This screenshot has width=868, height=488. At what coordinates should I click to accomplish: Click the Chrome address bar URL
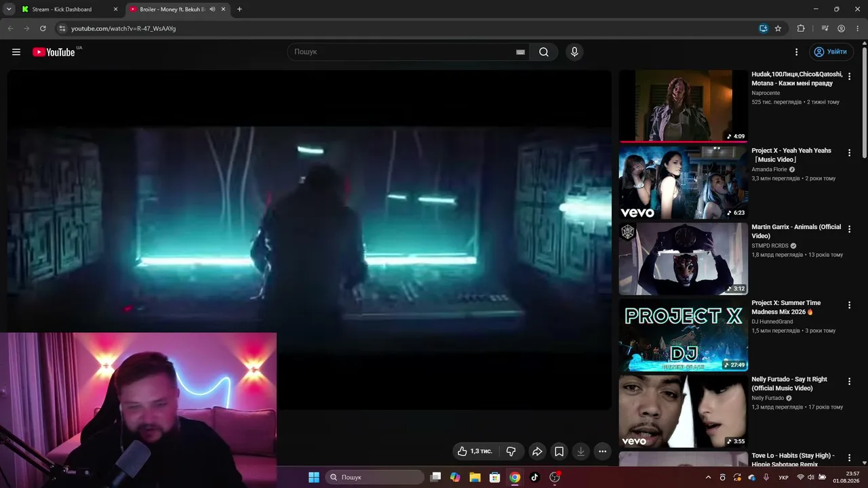coord(123,28)
